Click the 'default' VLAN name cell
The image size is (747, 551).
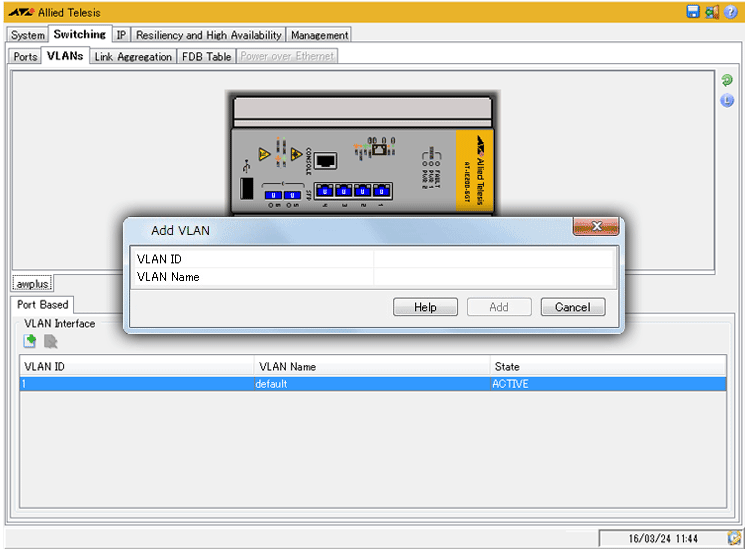(372, 384)
